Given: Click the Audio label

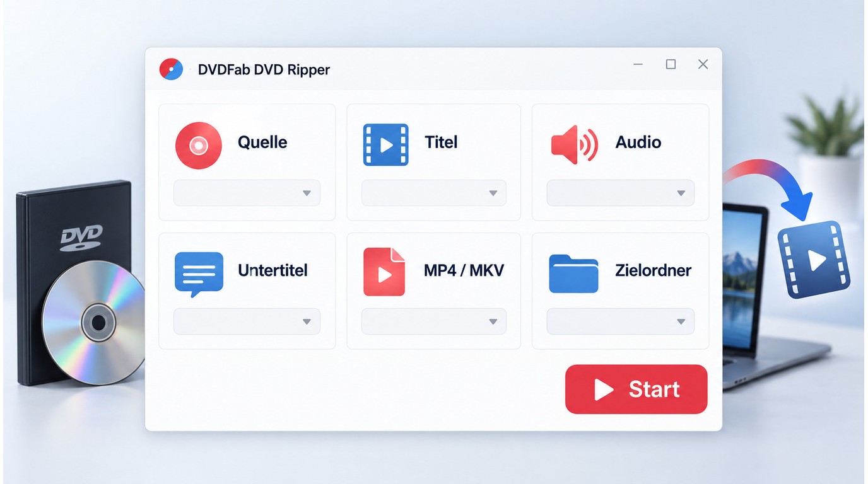Looking at the screenshot, I should [638, 142].
